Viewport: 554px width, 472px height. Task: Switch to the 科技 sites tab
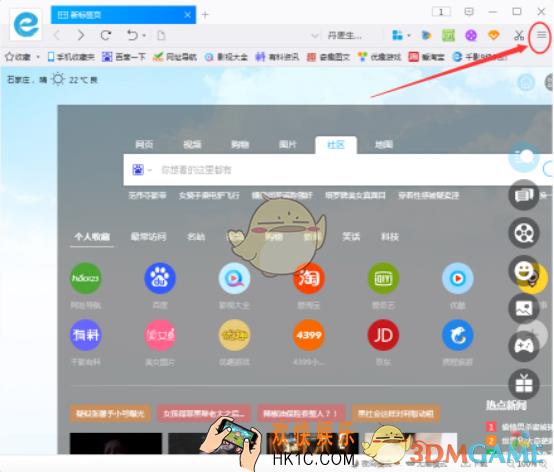coord(390,236)
